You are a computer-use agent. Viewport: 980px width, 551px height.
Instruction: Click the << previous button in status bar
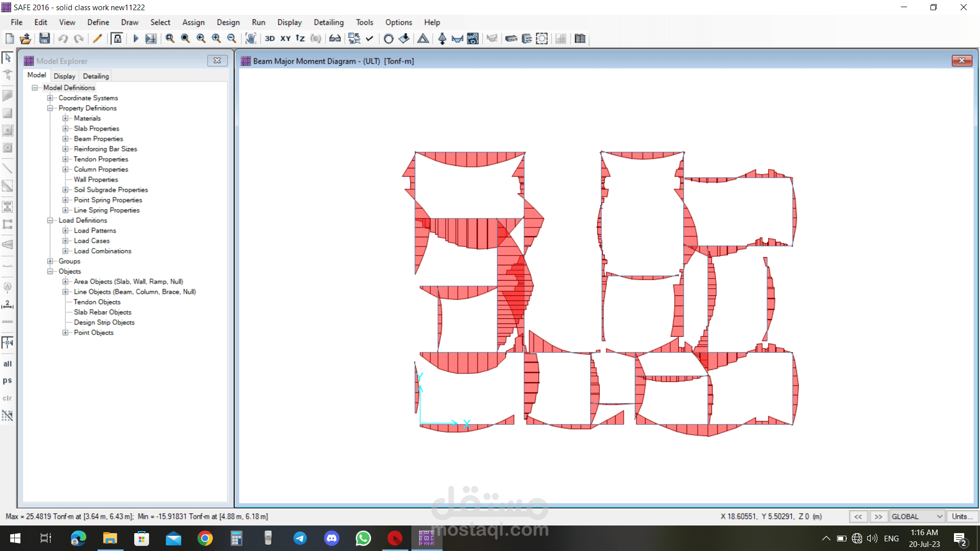(x=858, y=516)
